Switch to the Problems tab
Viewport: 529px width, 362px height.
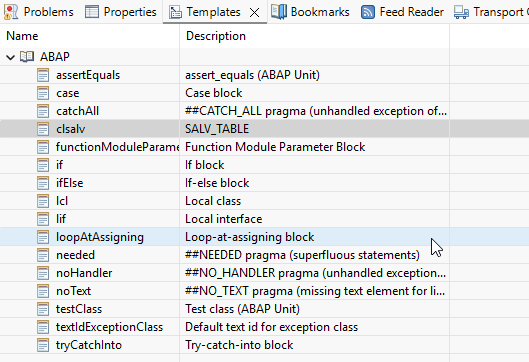pyautogui.click(x=39, y=12)
